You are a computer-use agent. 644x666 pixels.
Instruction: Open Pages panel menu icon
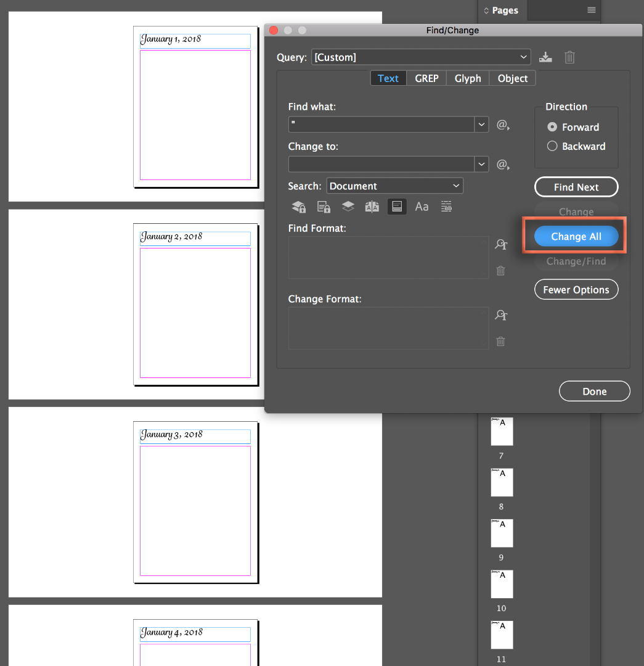pos(592,10)
